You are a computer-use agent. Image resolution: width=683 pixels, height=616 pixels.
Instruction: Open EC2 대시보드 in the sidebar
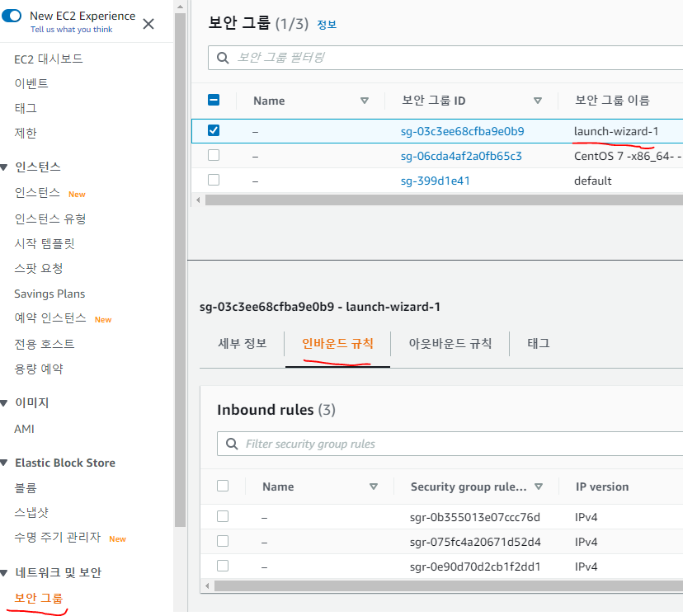tap(49, 59)
